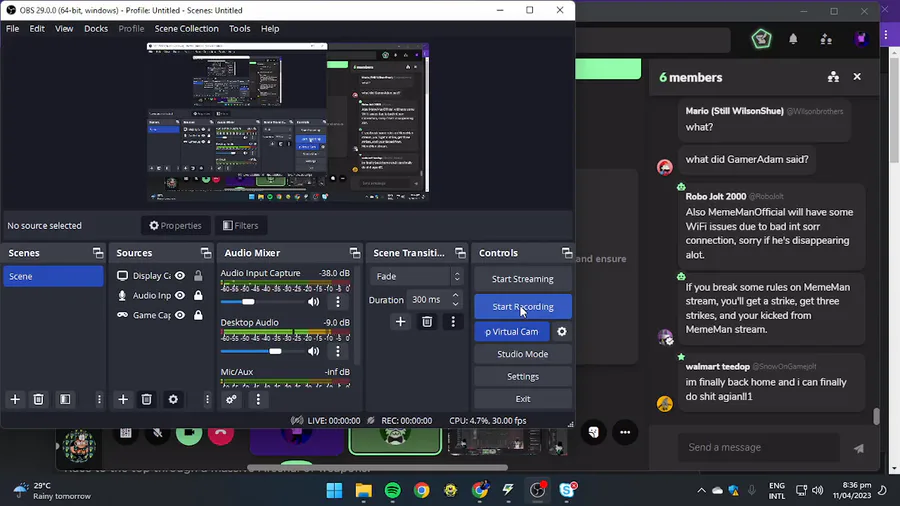Open source Properties button

click(176, 225)
